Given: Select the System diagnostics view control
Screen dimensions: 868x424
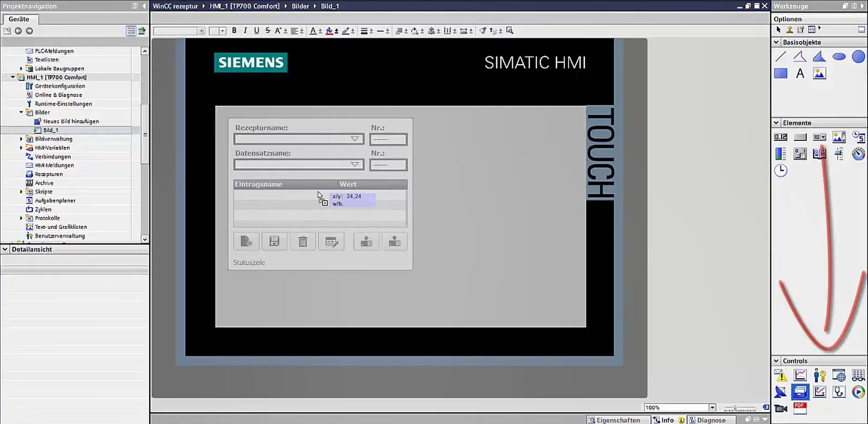Looking at the screenshot, I should 839,391.
